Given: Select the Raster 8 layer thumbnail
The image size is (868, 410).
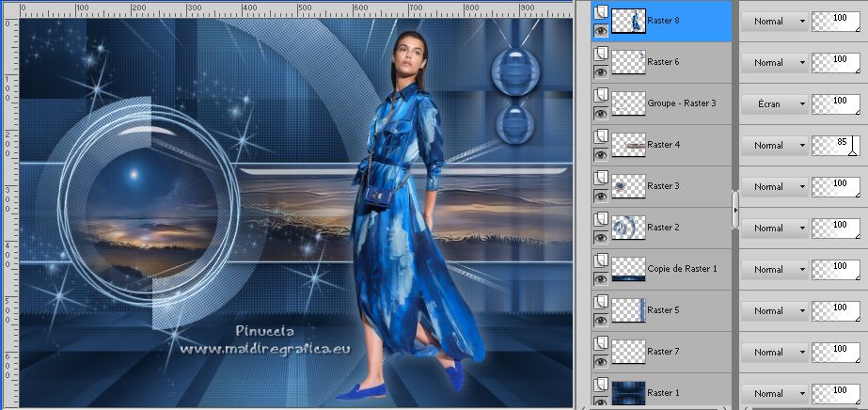Looking at the screenshot, I should point(628,21).
